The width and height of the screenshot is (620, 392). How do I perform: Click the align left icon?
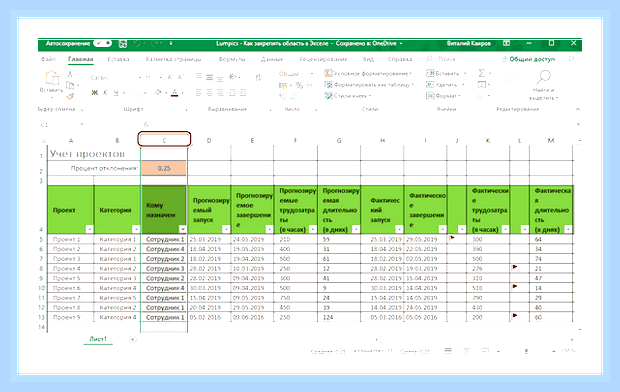tap(198, 93)
